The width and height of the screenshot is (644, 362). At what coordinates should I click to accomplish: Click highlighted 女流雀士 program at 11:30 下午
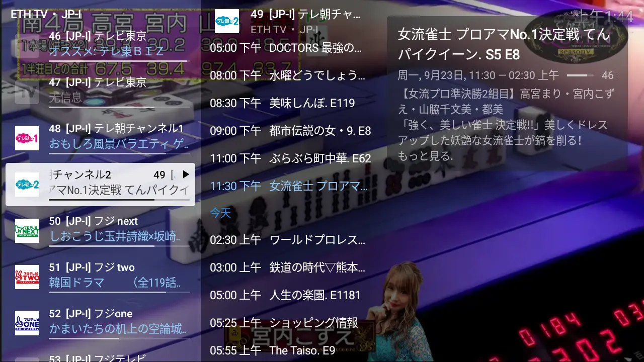click(286, 187)
